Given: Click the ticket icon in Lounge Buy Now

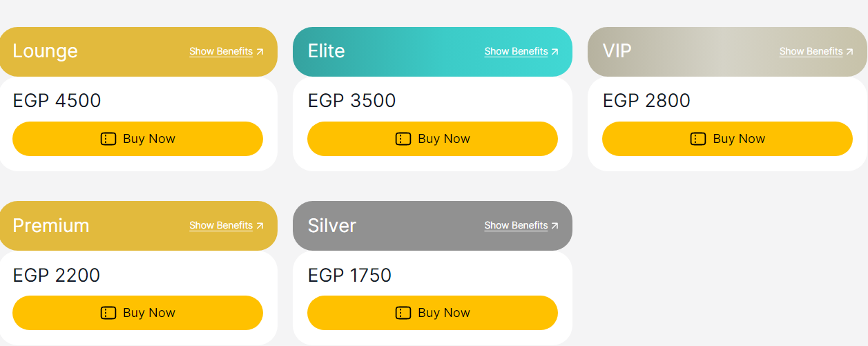Looking at the screenshot, I should point(108,139).
